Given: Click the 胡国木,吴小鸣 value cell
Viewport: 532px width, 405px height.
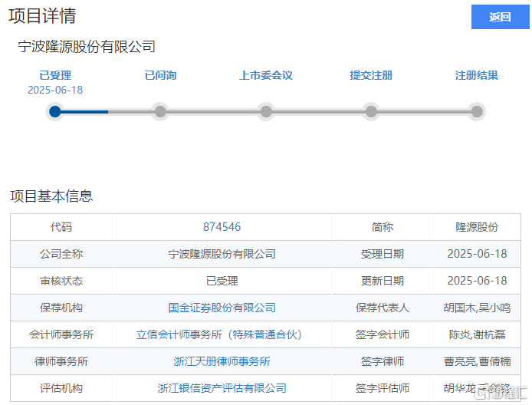Looking at the screenshot, I should pyautogui.click(x=477, y=308).
